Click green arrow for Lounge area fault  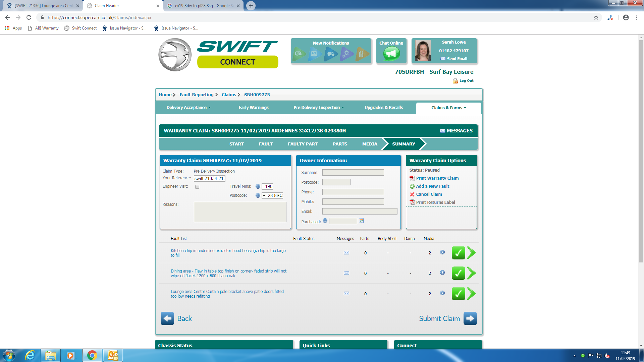[x=471, y=294]
